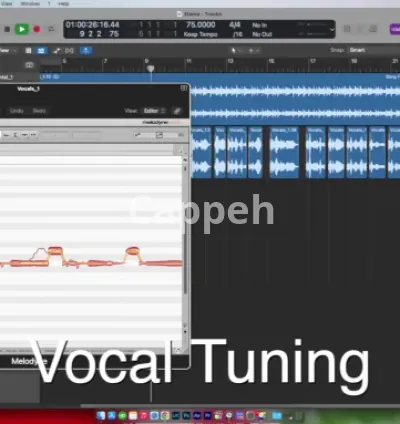Click the 4/4 time signature display
This screenshot has height=424, width=400.
[235, 25]
